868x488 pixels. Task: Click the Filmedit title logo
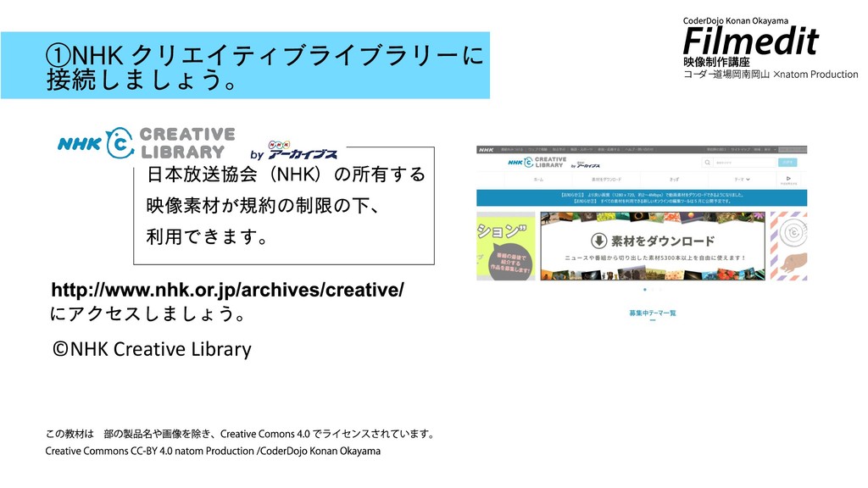tap(751, 42)
